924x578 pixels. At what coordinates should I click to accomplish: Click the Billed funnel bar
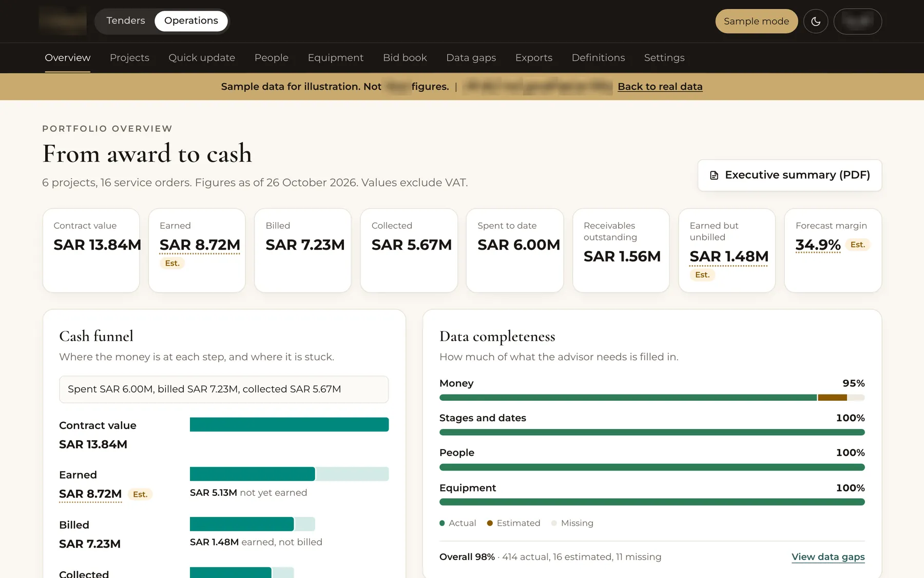[252, 524]
